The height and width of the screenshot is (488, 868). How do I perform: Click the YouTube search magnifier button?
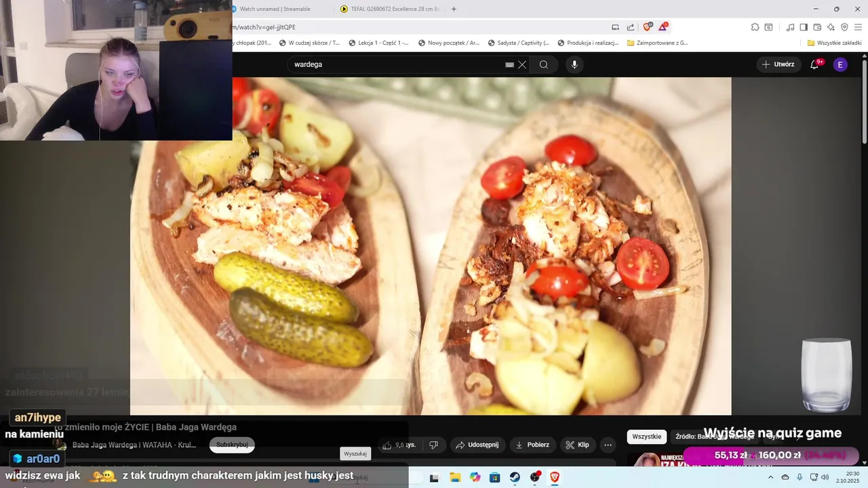click(544, 64)
